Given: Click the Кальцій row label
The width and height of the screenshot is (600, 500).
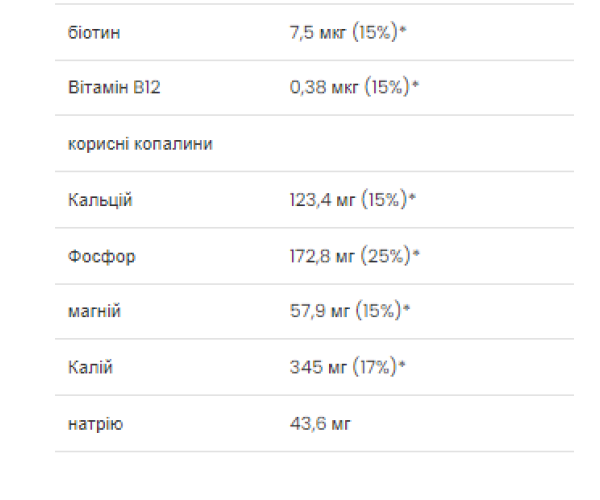Looking at the screenshot, I should click(99, 200).
